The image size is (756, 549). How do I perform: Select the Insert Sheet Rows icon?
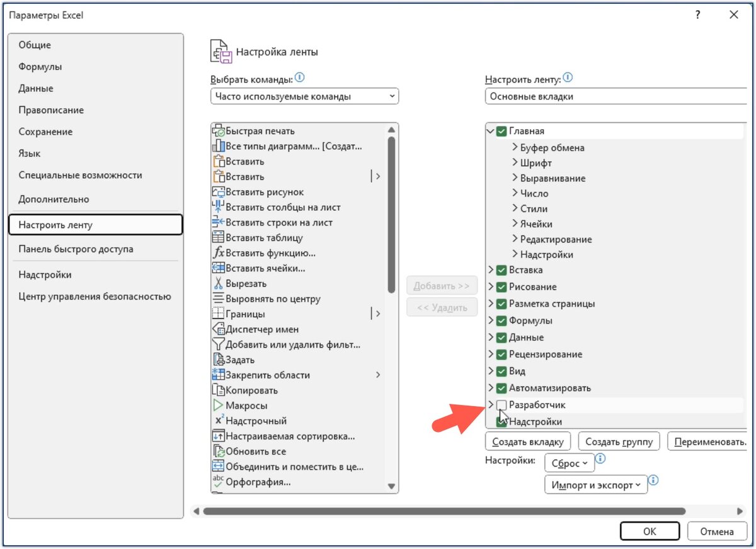[x=219, y=222]
